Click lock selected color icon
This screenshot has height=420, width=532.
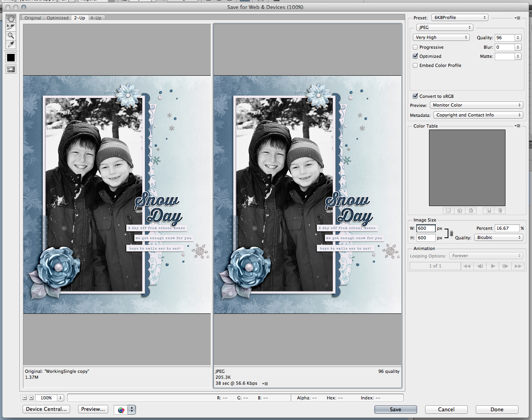coord(471,210)
